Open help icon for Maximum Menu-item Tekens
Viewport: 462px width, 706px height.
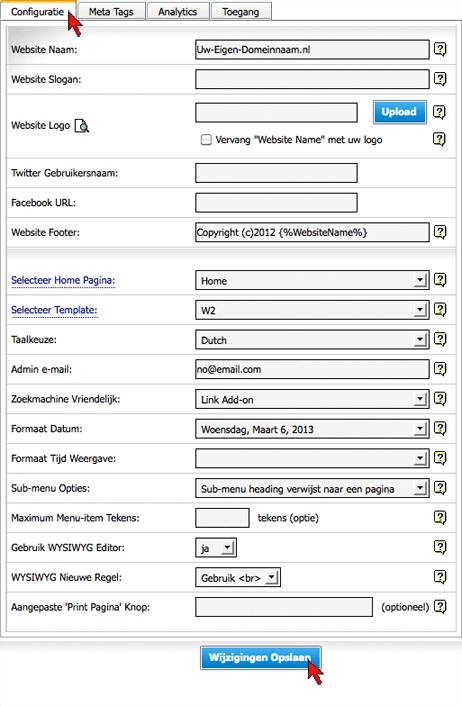tap(440, 517)
